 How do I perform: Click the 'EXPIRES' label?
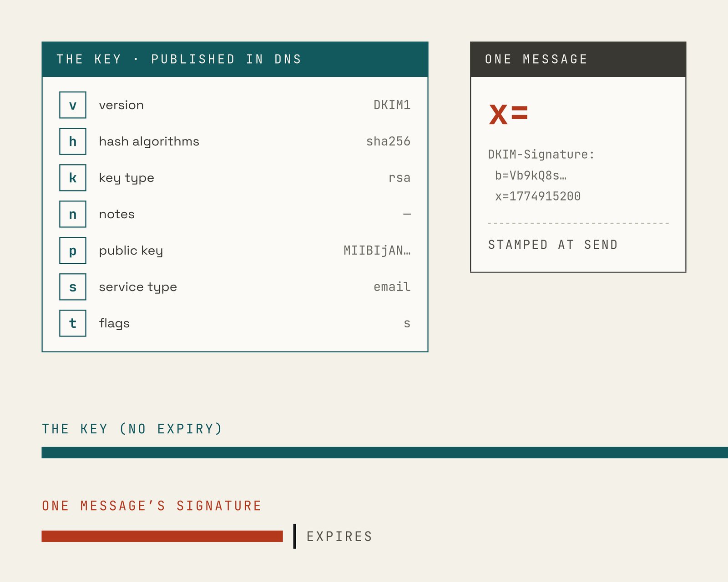pyautogui.click(x=339, y=537)
